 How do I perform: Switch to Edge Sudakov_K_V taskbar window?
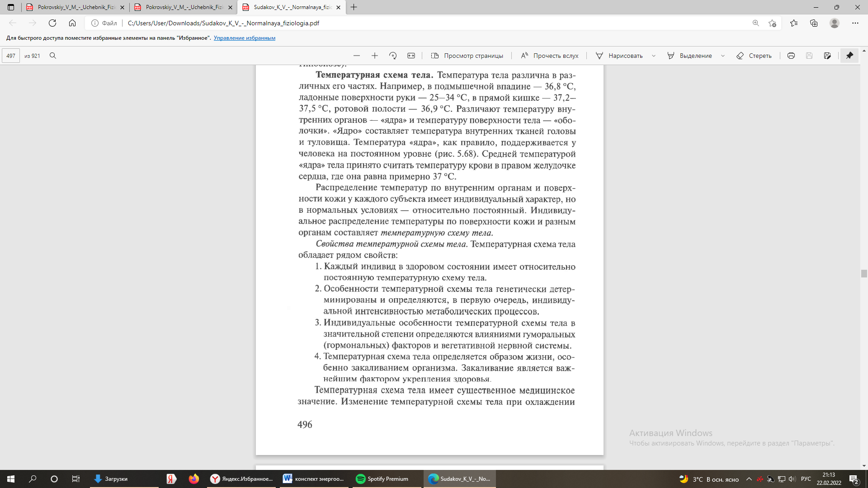[x=460, y=479]
